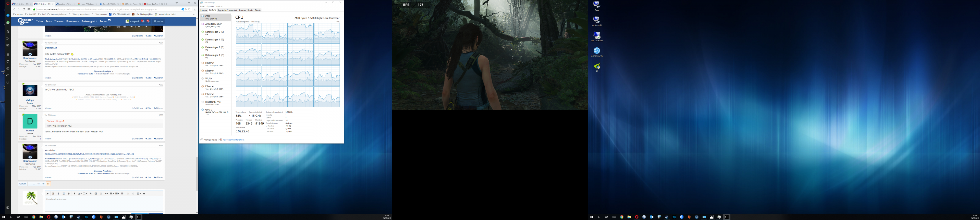980x220 pixels.
Task: Open the Task Manager Ansicht menu
Action: (219, 6)
